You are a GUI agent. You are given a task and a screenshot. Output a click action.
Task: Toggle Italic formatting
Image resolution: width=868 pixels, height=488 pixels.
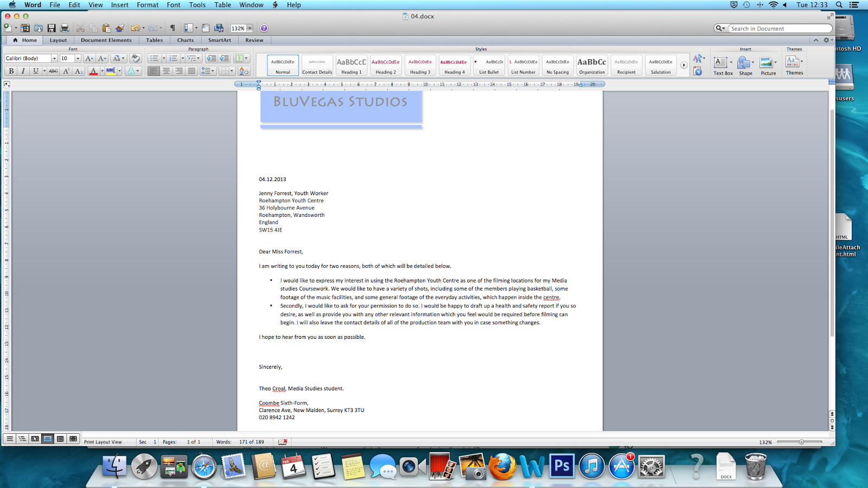[x=23, y=71]
